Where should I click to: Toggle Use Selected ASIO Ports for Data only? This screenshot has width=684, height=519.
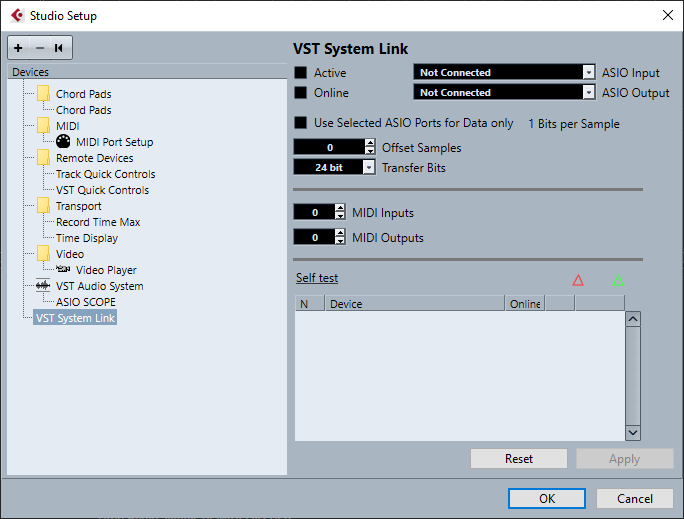click(301, 124)
